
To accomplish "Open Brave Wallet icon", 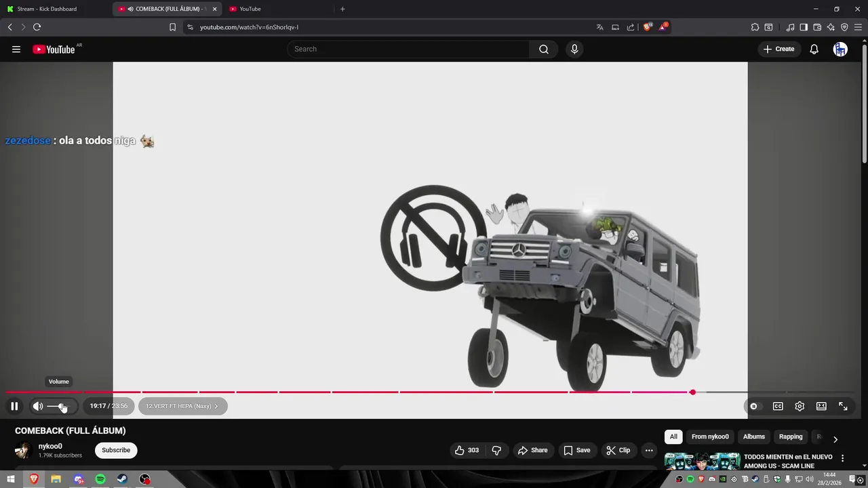I will tap(817, 27).
